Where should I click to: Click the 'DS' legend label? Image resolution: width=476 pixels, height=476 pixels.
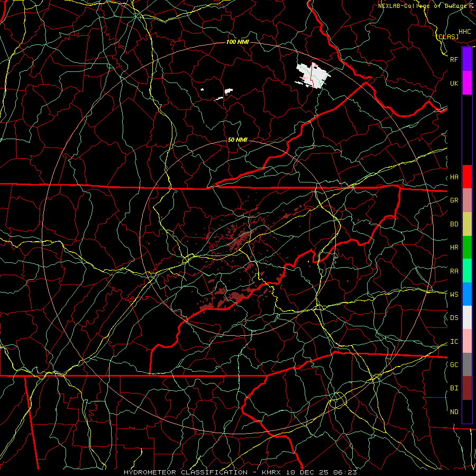tap(454, 317)
